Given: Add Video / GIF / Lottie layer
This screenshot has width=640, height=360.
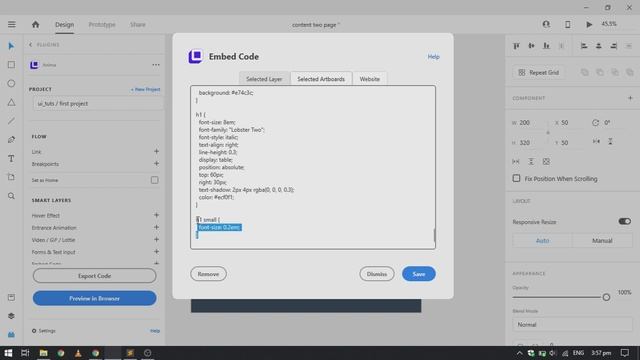Looking at the screenshot, I should pos(156,240).
